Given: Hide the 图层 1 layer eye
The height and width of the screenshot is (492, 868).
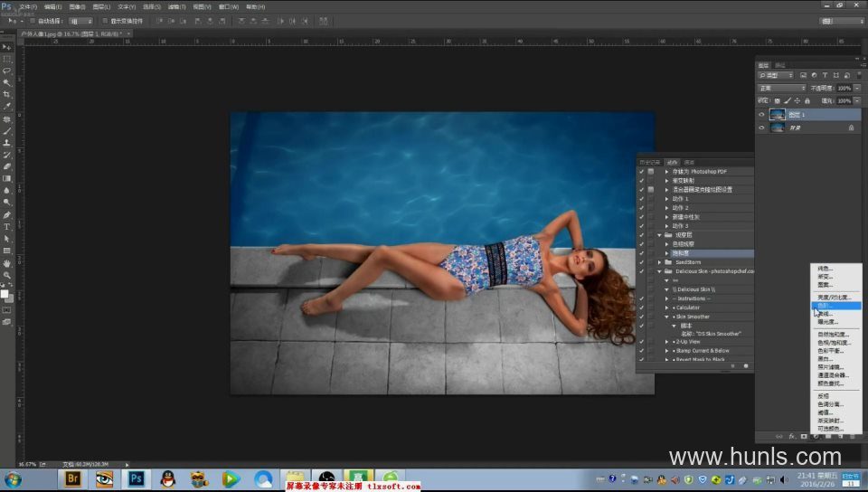Looking at the screenshot, I should 761,115.
